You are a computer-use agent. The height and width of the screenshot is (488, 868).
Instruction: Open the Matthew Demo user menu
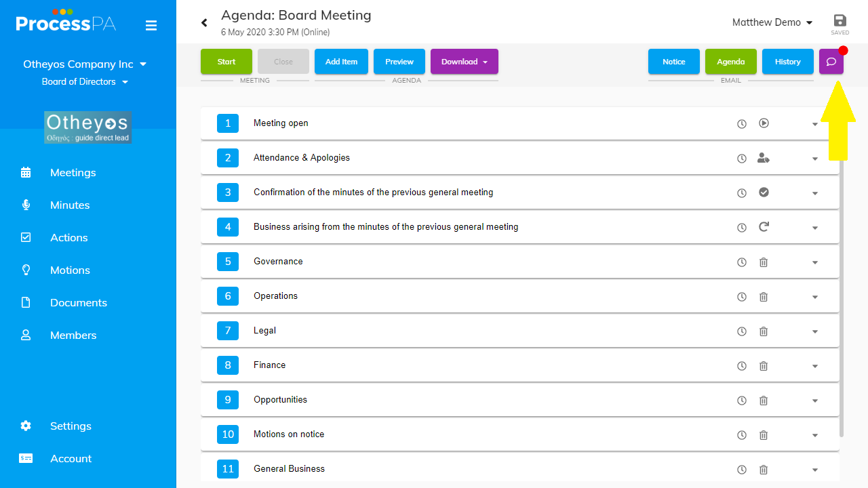(x=772, y=22)
